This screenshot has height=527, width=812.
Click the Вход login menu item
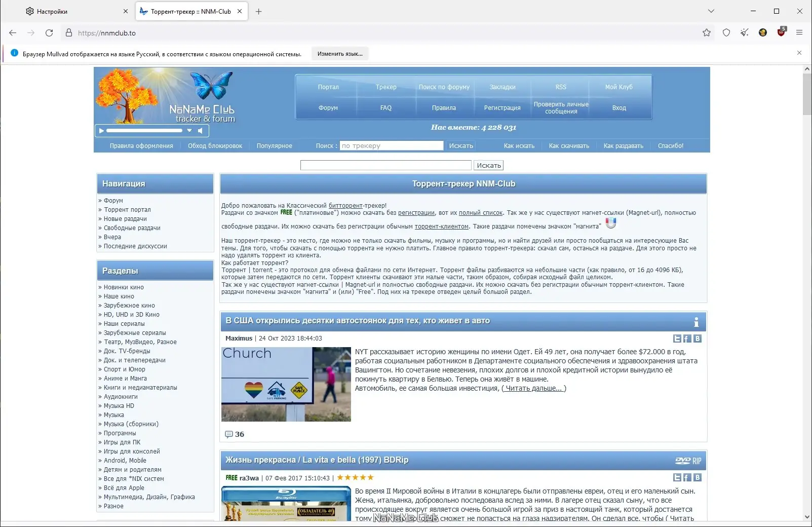[619, 108]
